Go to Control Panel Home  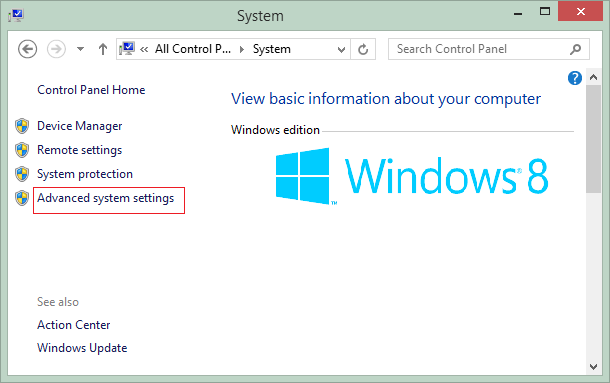coord(91,90)
